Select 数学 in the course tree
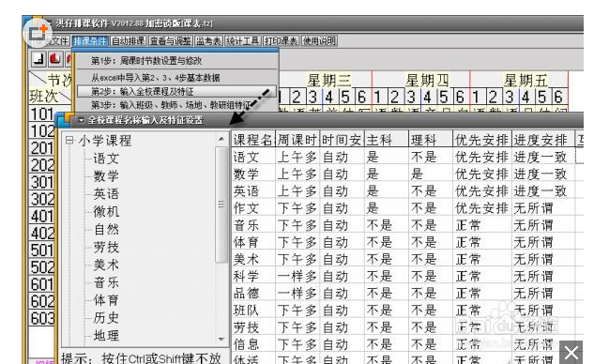Screen dimensions: 594x364 point(106,176)
